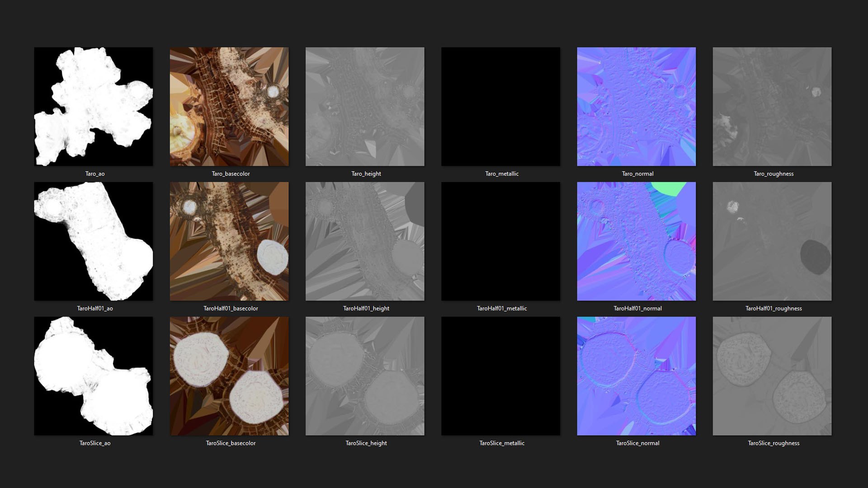The image size is (868, 488).
Task: Select the black Taro_metallic thumbnail
Action: tap(500, 106)
